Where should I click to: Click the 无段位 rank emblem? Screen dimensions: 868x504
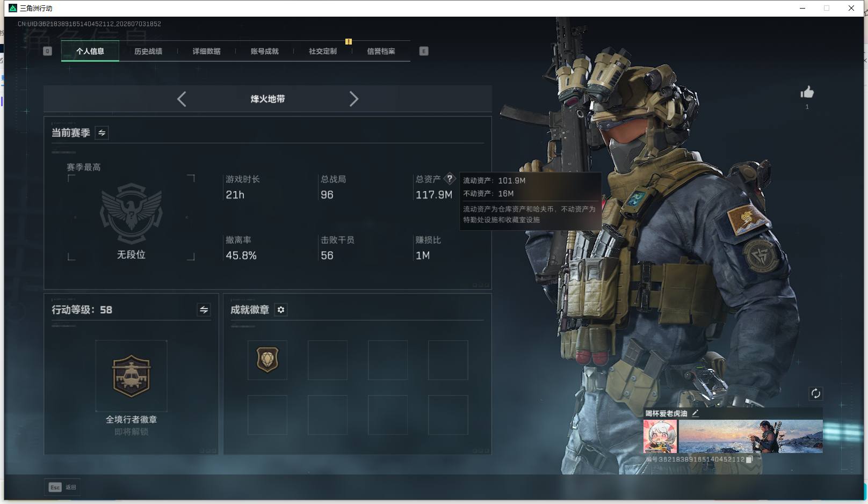point(131,214)
